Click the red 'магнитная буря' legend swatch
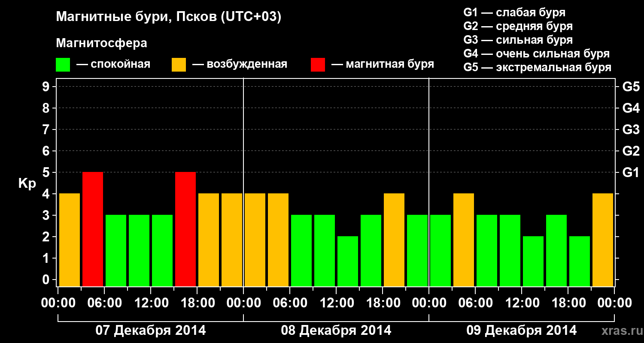The height and width of the screenshot is (343, 644). [x=318, y=65]
